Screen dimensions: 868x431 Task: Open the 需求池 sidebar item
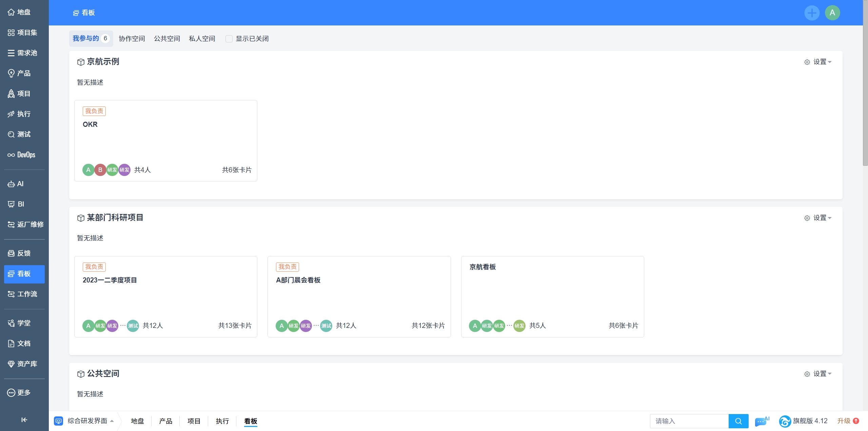(x=24, y=53)
